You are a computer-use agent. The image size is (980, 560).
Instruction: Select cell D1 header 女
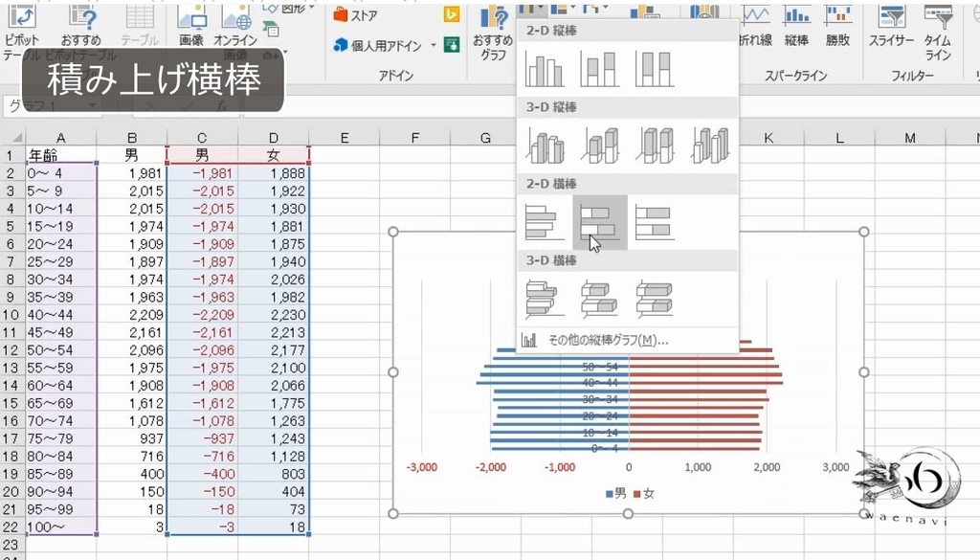coord(273,155)
